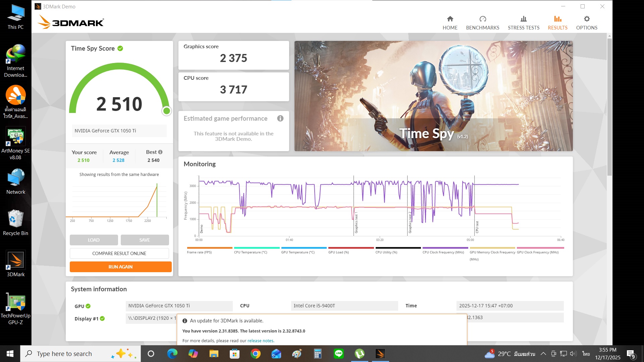This screenshot has width=644, height=362.
Task: Expand system tray hidden icons chevron
Action: [543, 354]
